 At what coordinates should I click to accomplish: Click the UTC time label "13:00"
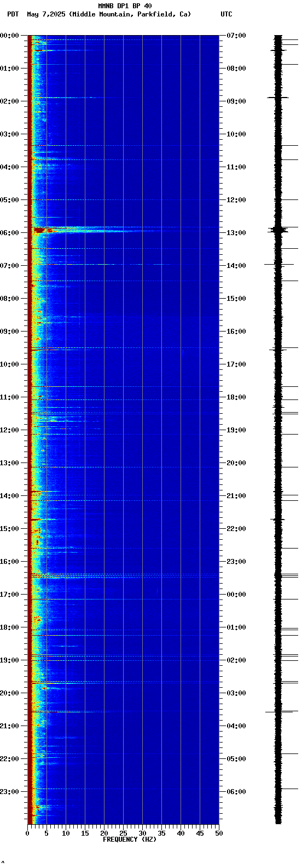[236, 233]
